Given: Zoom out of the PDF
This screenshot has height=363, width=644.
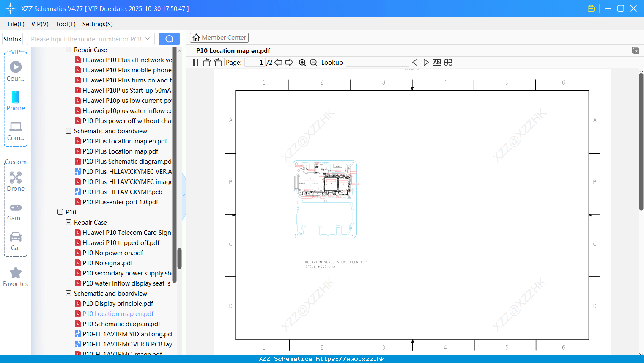Looking at the screenshot, I should pyautogui.click(x=313, y=62).
